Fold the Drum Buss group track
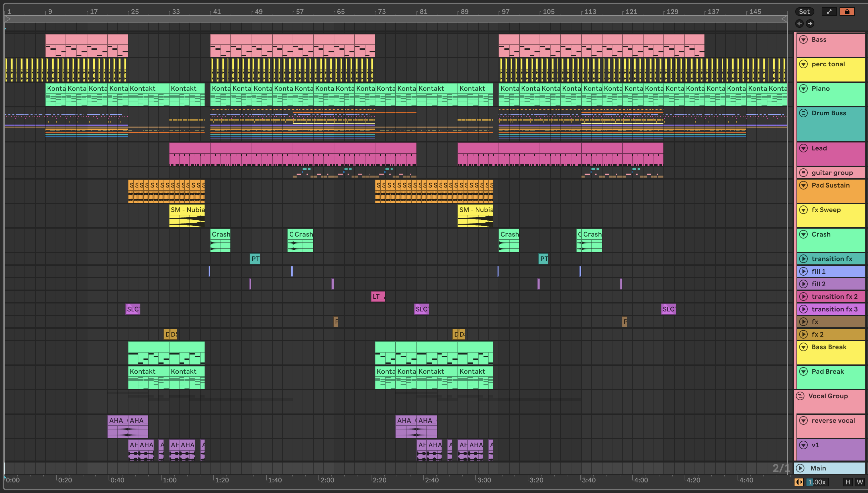Image resolution: width=868 pixels, height=493 pixels. [x=803, y=113]
